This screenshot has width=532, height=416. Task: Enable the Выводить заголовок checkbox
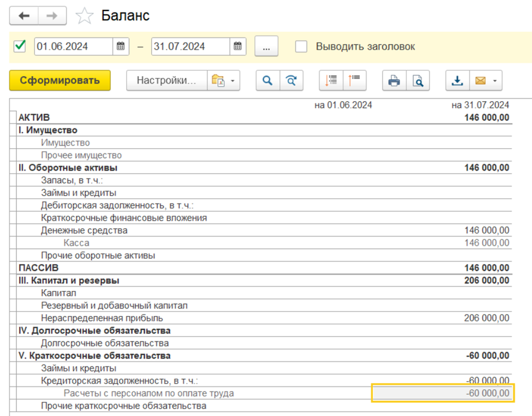pos(301,46)
